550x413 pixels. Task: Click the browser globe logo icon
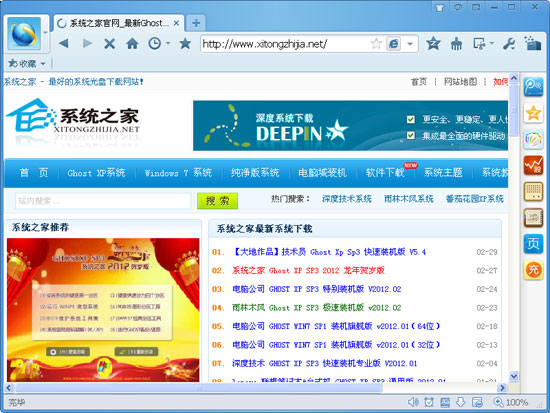coord(24,33)
